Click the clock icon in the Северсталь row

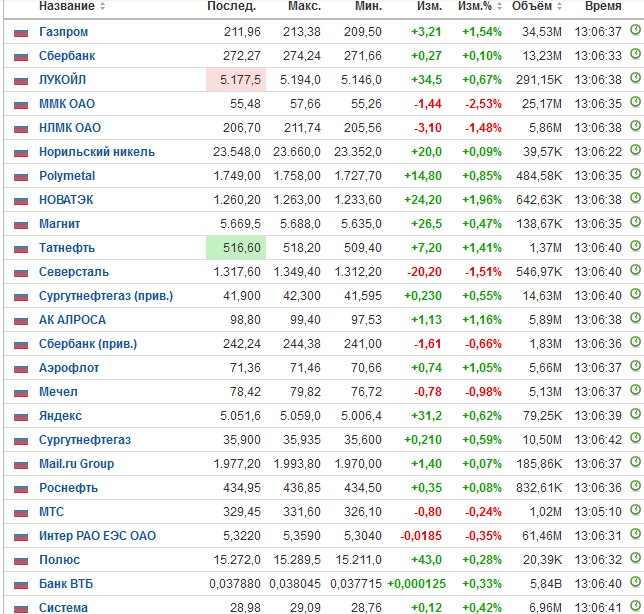(635, 270)
